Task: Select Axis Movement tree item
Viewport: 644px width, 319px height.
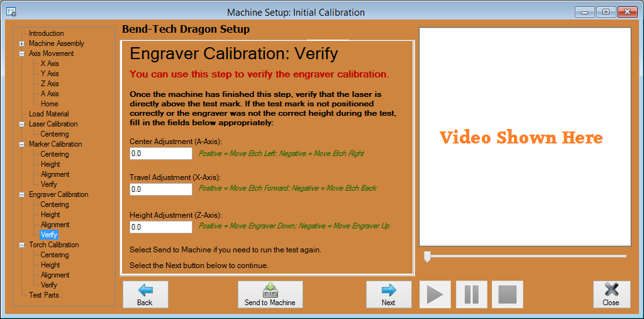Action: pyautogui.click(x=52, y=53)
